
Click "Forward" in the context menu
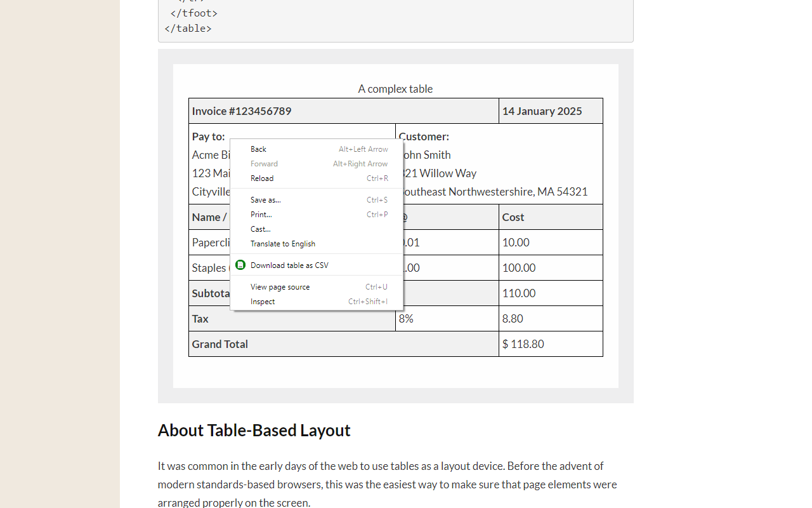coord(264,163)
